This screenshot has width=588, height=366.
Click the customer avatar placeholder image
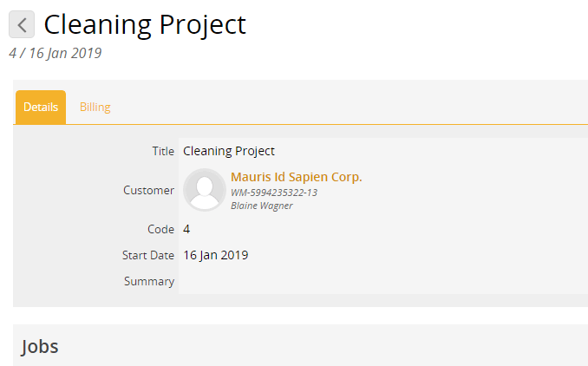tap(205, 190)
